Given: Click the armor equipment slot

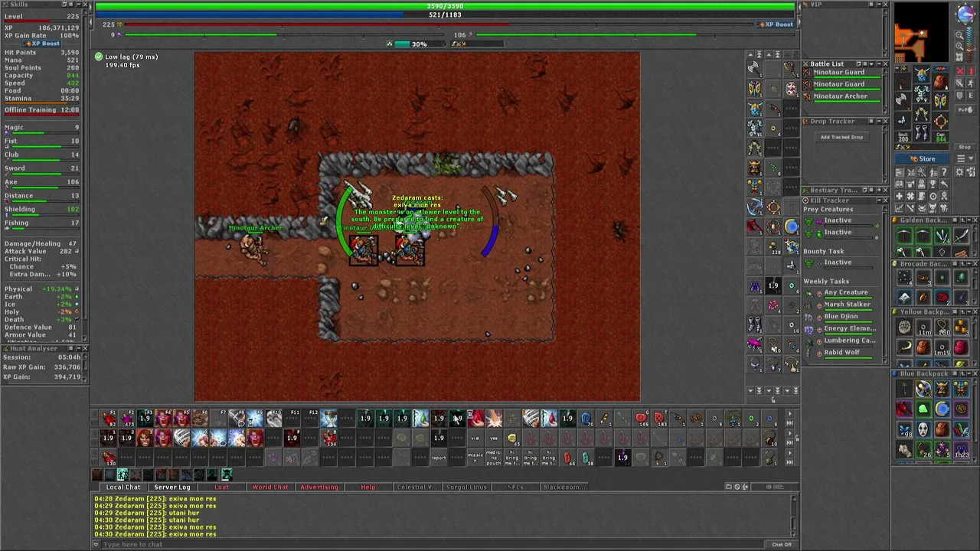Looking at the screenshot, I should pos(922,93).
